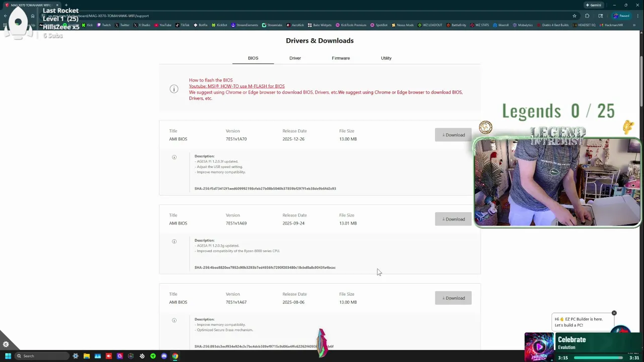Open the WZ LOADOUT bookmark
The height and width of the screenshot is (362, 644).
tap(429, 25)
